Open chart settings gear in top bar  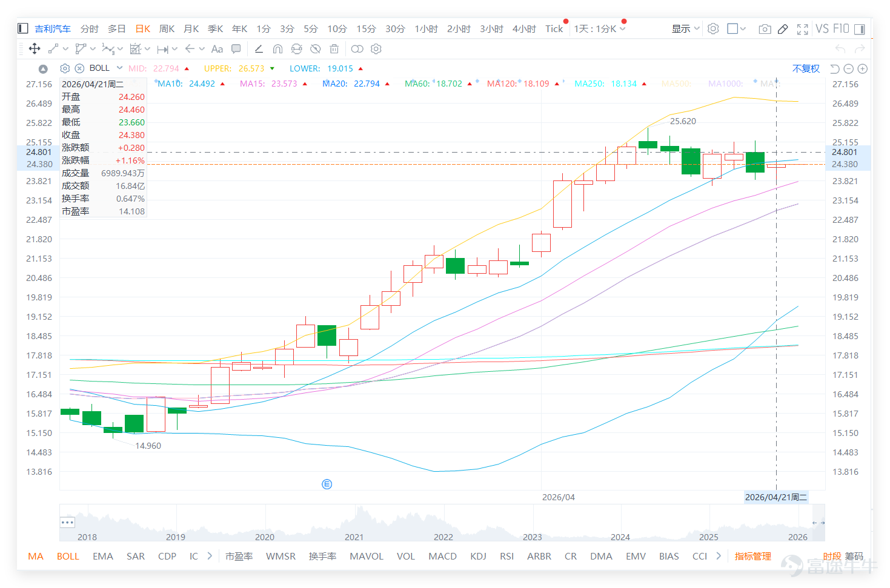click(713, 28)
